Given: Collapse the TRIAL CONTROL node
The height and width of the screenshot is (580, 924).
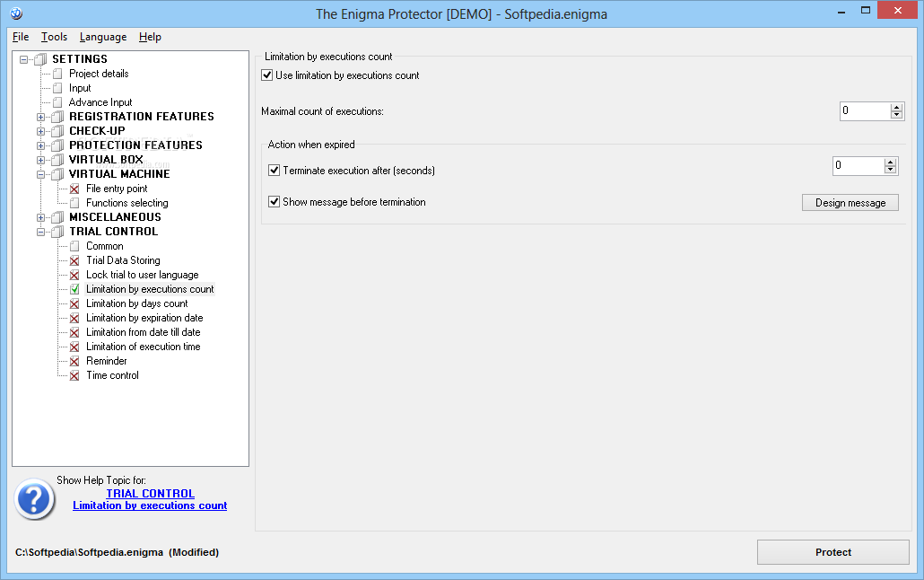Looking at the screenshot, I should 40,232.
